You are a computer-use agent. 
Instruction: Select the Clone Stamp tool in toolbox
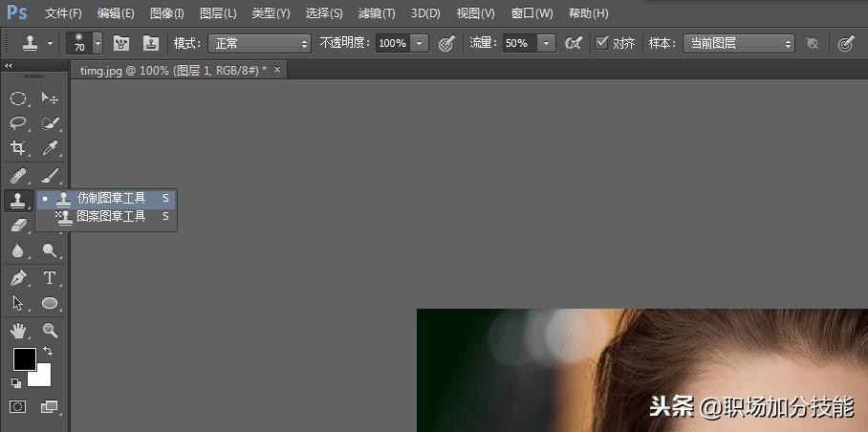click(x=18, y=201)
